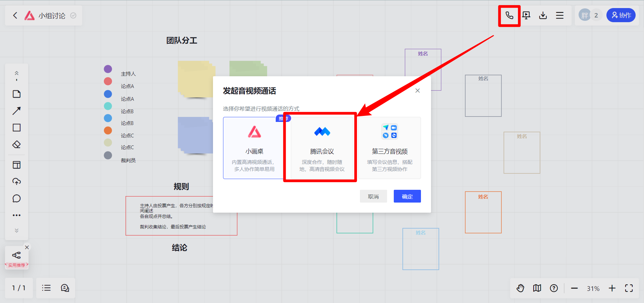Image resolution: width=644 pixels, height=303 pixels.
Task: Click the 31% zoom level
Action: [x=593, y=289]
